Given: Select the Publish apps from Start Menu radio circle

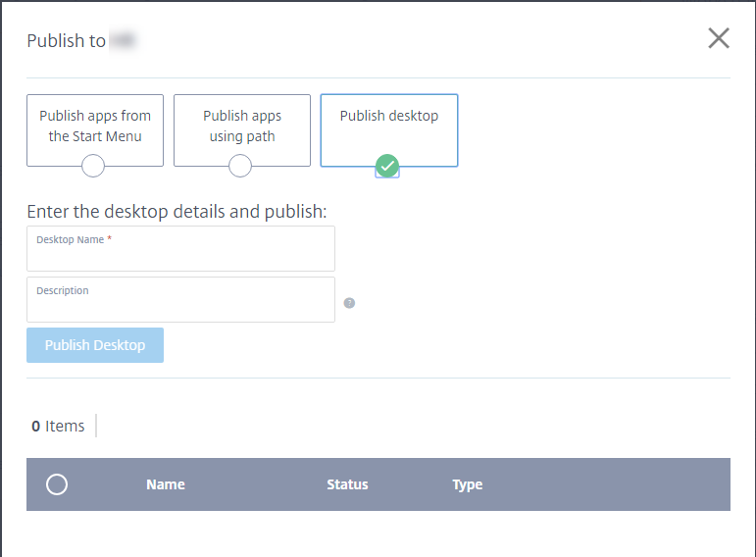Looking at the screenshot, I should [x=93, y=166].
